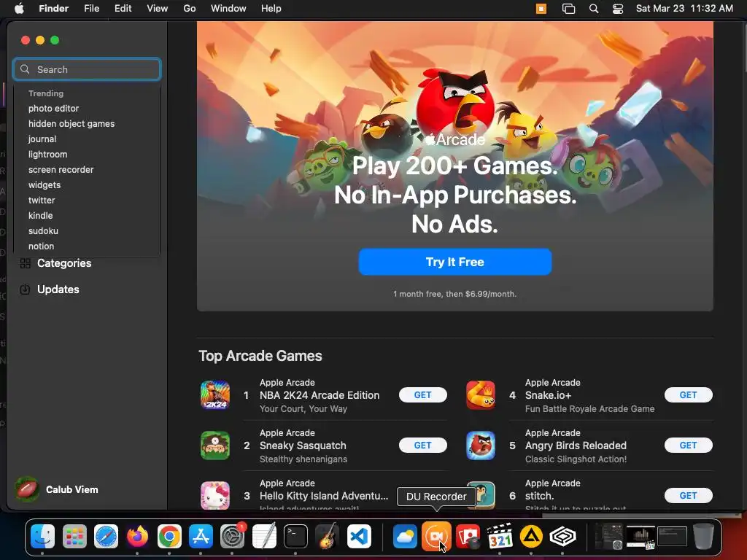Open the 321 clapperboard app in dock

point(500,537)
